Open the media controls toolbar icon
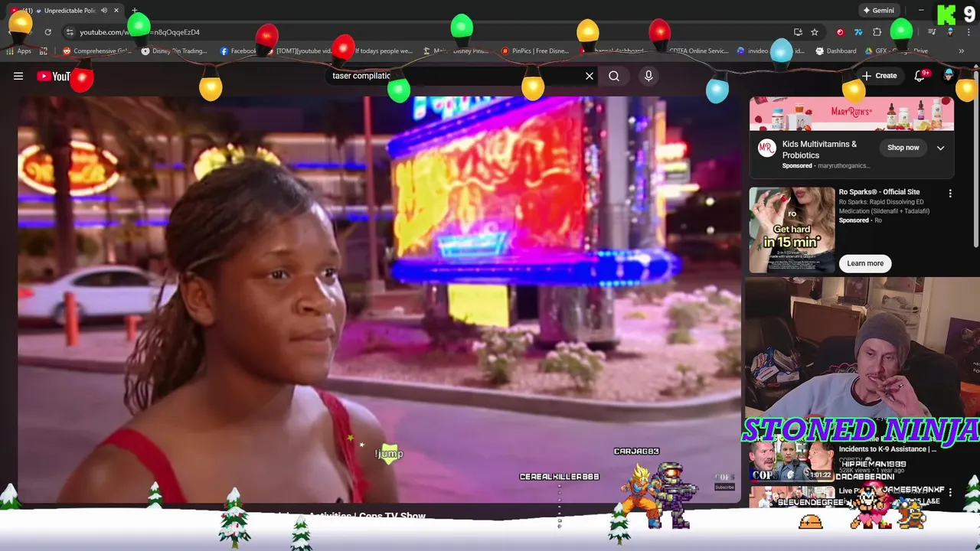 [932, 32]
